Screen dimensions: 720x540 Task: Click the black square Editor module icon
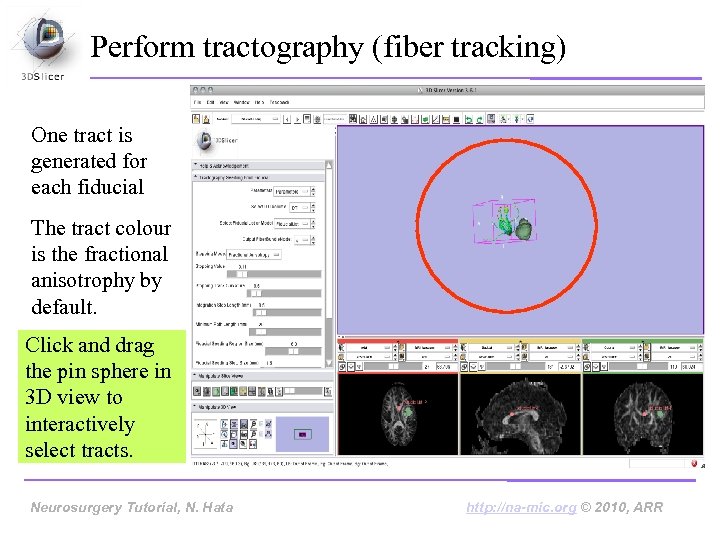pyautogui.click(x=456, y=119)
